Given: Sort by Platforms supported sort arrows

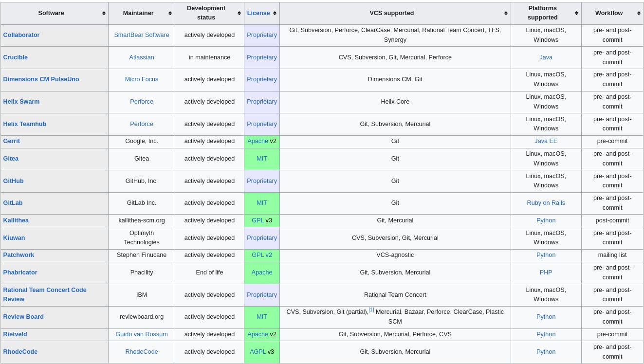Looking at the screenshot, I should point(576,13).
